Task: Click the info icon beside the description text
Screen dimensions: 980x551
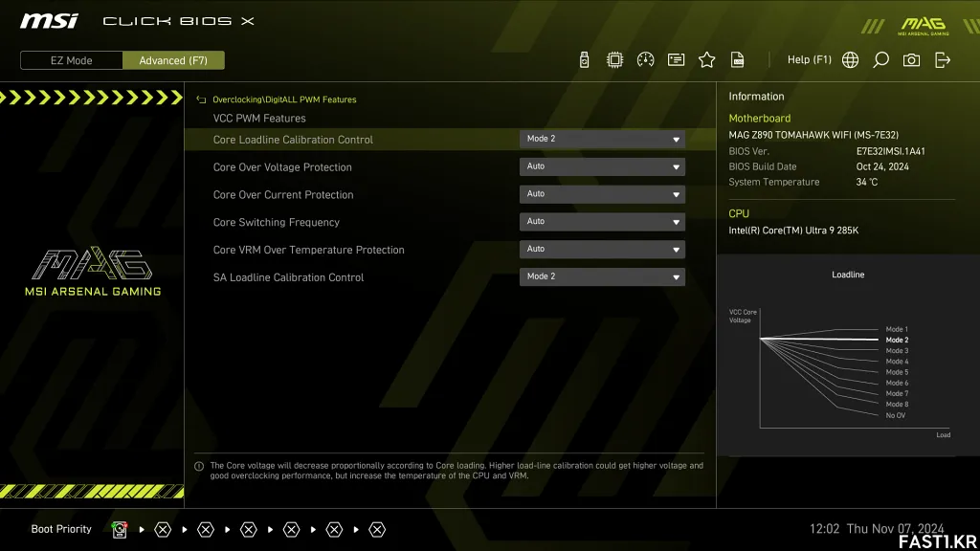Action: (x=199, y=466)
